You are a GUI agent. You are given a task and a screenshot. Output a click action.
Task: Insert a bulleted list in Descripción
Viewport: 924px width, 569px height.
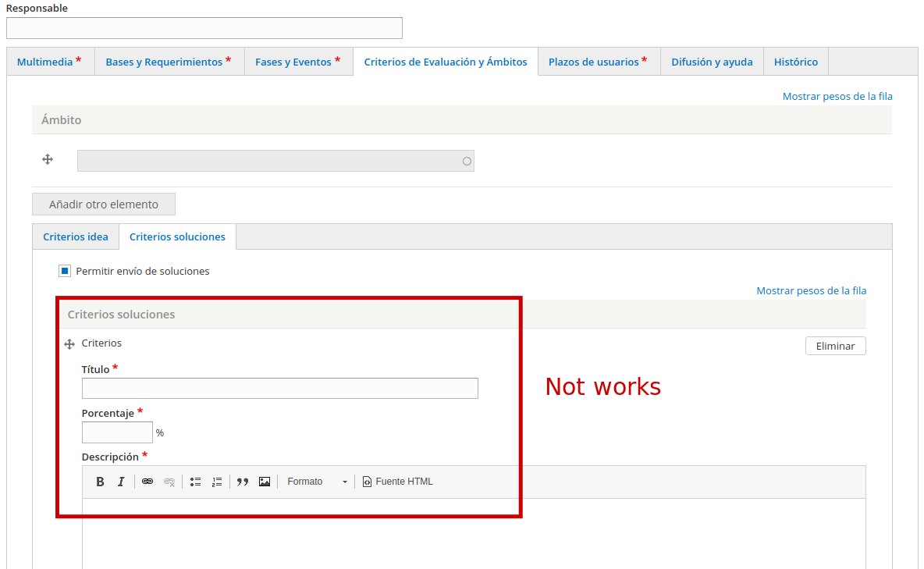195,481
